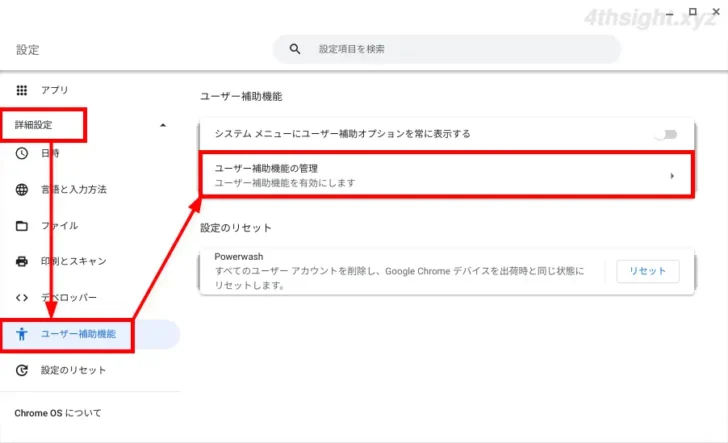
Task: Select ユーザー補助機能 in the sidebar
Action: [x=78, y=334]
